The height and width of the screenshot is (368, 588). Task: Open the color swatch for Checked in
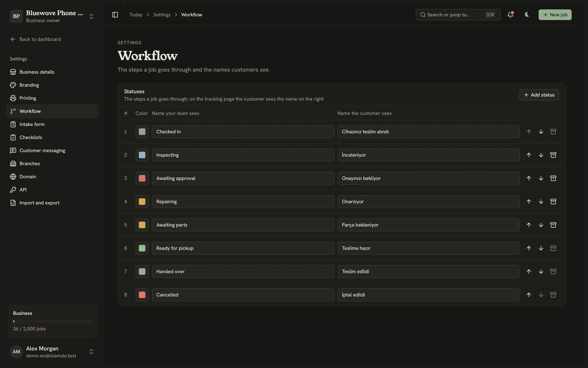coord(142,132)
